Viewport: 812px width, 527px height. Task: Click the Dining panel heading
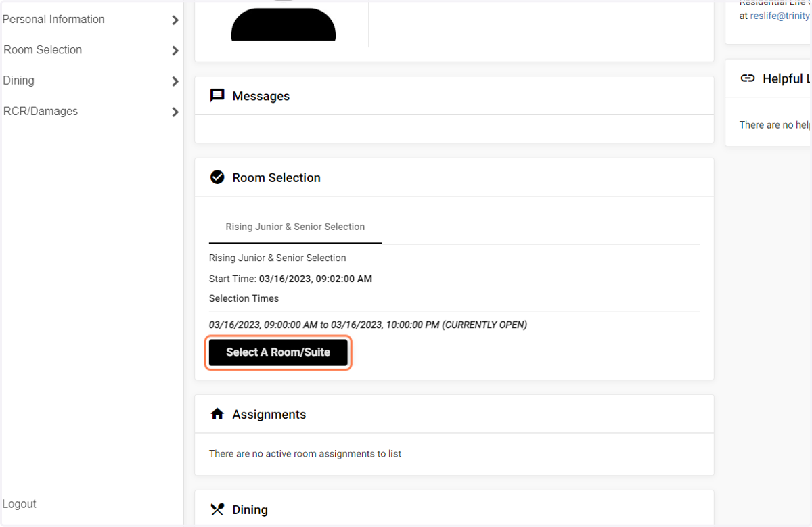point(250,510)
